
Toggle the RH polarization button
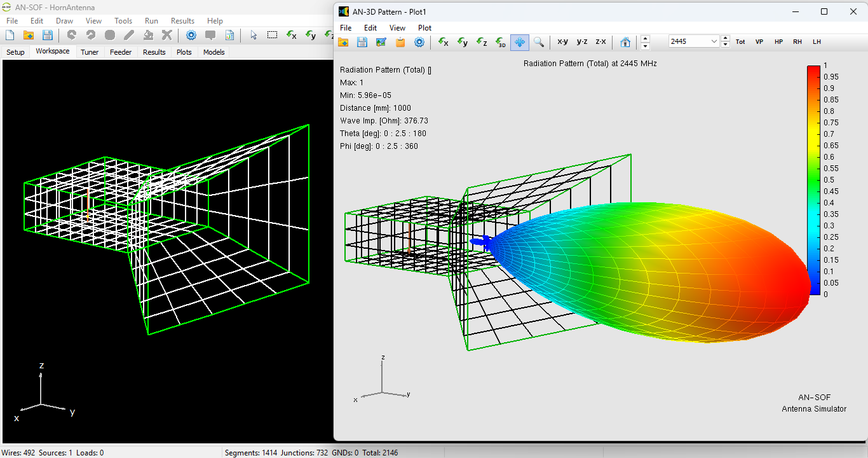pyautogui.click(x=797, y=42)
